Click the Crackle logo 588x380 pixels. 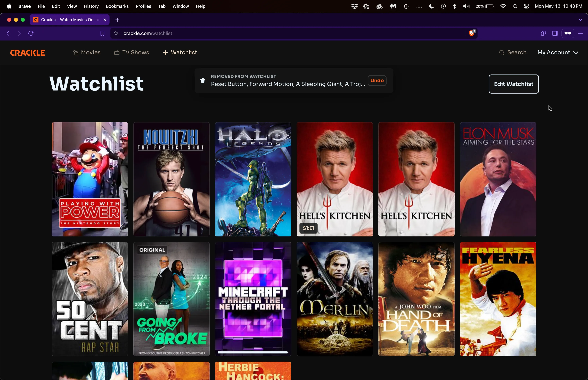tap(27, 53)
